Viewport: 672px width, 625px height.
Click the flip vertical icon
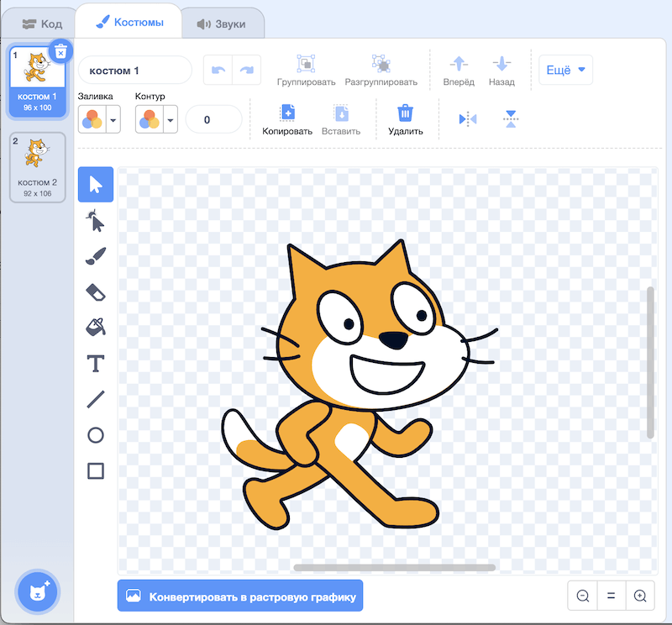pos(511,119)
